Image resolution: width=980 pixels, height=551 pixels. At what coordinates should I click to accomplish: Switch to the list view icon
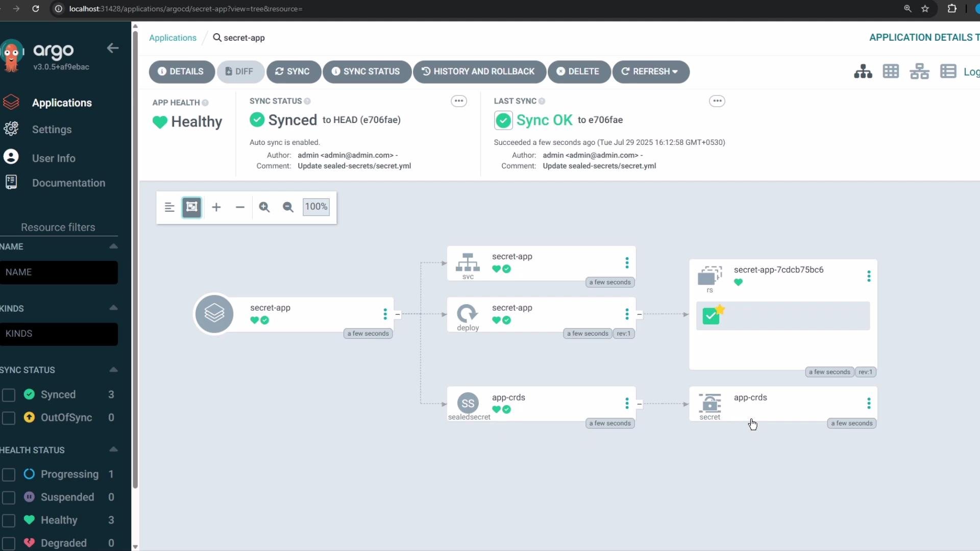pyautogui.click(x=948, y=71)
